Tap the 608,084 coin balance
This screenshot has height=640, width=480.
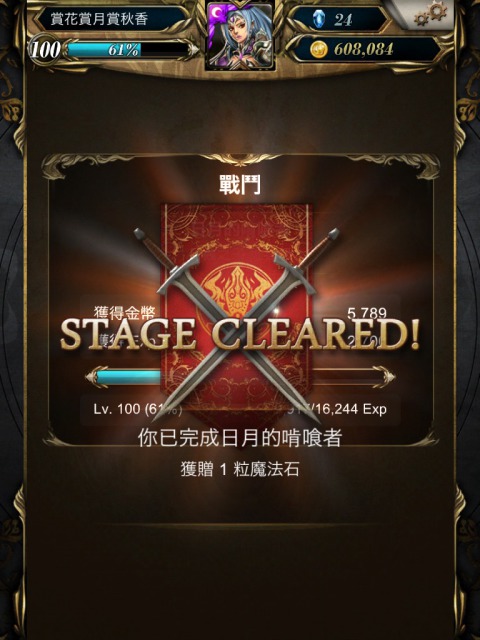coord(363,50)
